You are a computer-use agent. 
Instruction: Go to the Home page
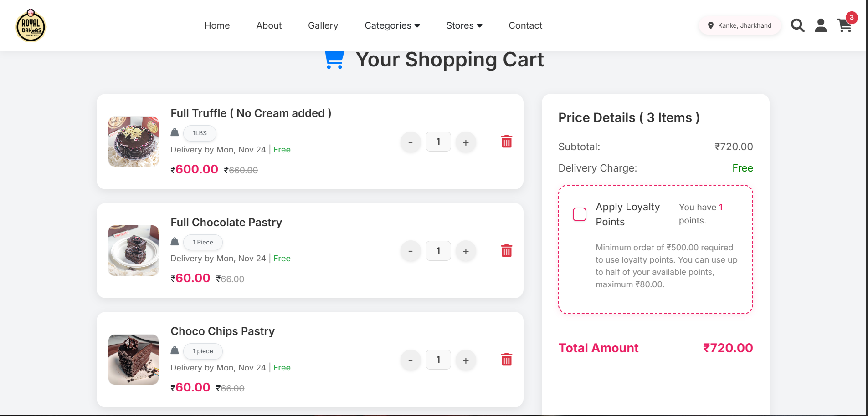(x=217, y=25)
